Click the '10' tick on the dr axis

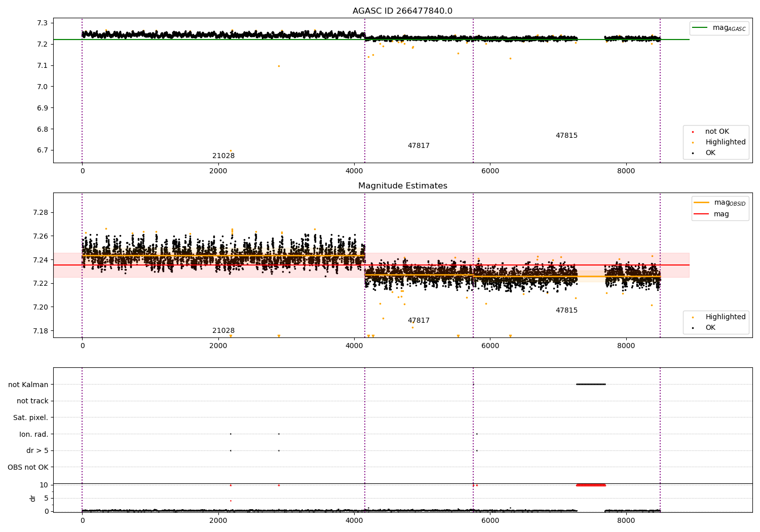click(x=44, y=485)
